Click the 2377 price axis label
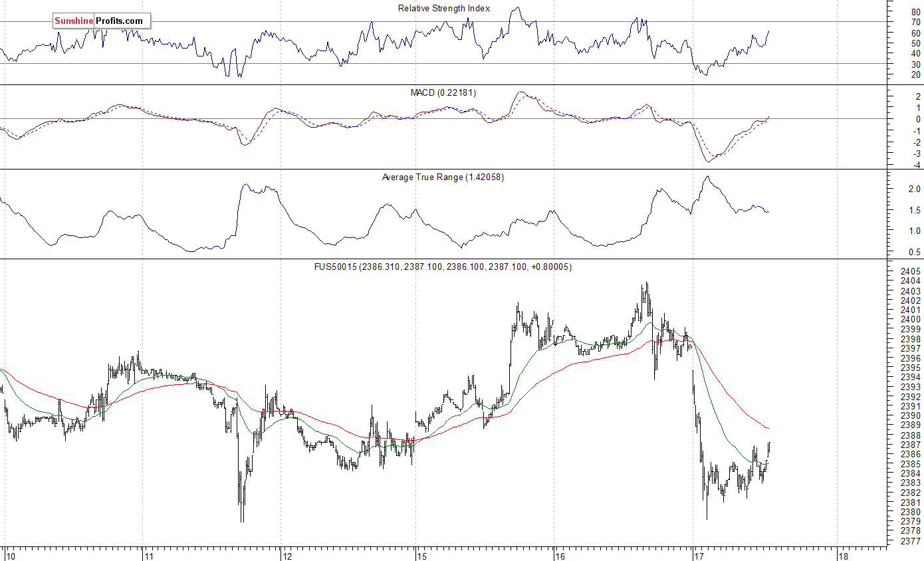This screenshot has width=924, height=561. [910, 542]
